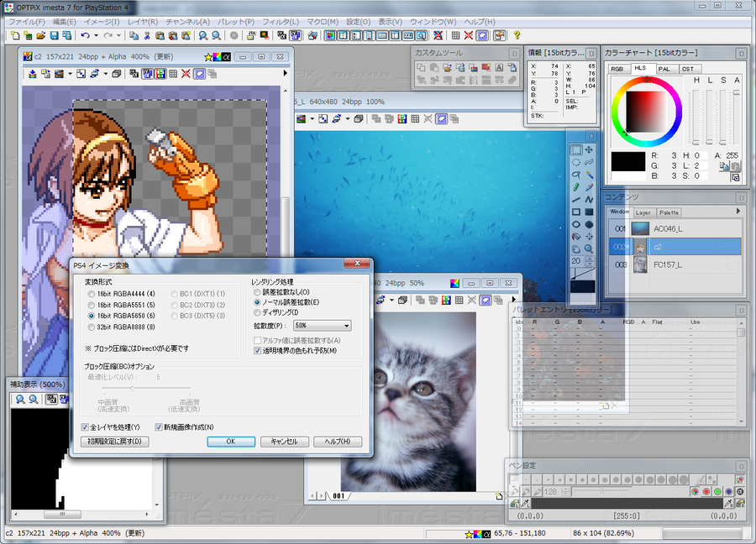This screenshot has width=756, height=544.
Task: Choose 誤差拡散なし(O) rendering option
Action: click(x=258, y=292)
